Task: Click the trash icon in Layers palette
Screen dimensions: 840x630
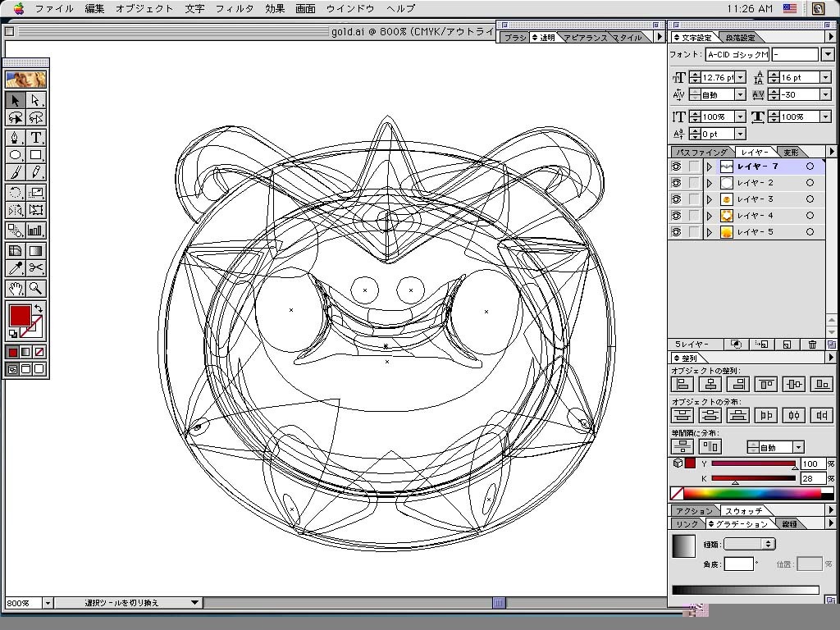Action: pos(812,345)
